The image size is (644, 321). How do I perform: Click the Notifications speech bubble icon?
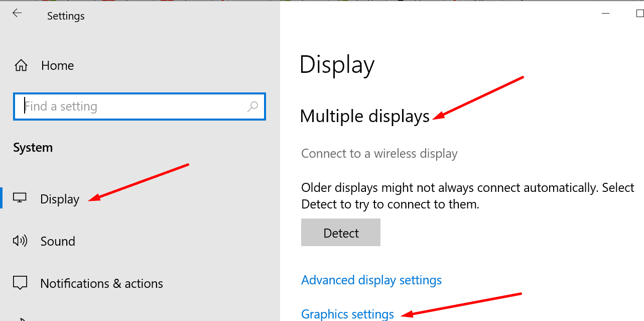tap(20, 283)
